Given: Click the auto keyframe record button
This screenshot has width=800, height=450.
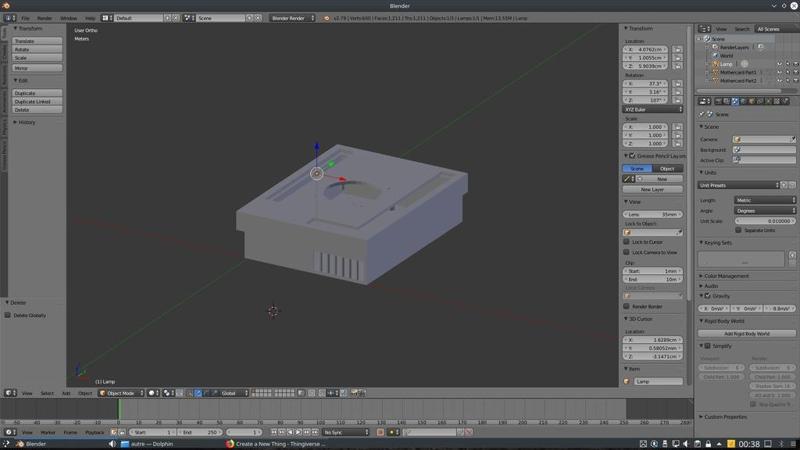Looking at the screenshot, I should pyautogui.click(x=380, y=432).
